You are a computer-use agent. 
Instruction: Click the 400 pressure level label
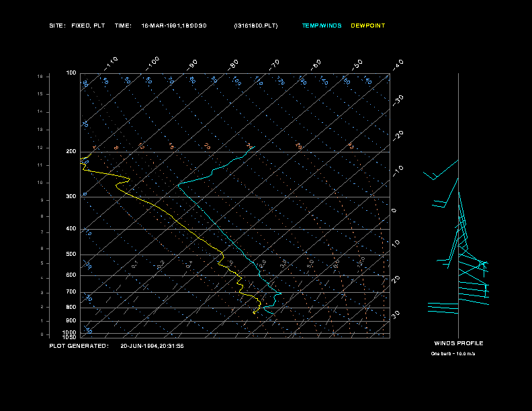(x=71, y=229)
